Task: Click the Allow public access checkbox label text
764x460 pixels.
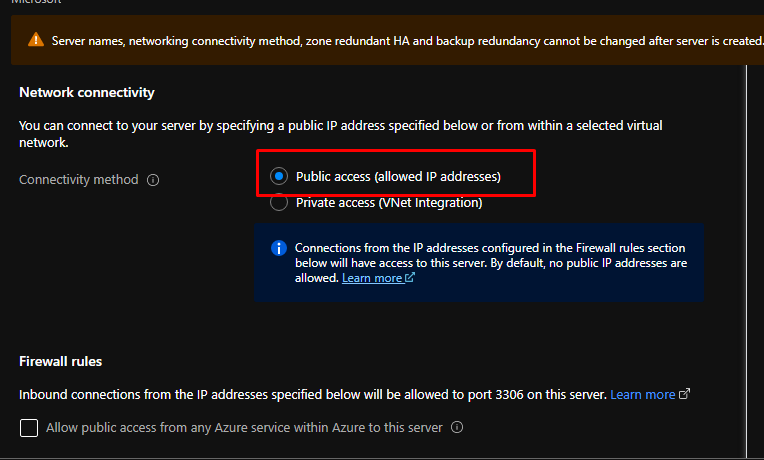Action: [x=245, y=428]
